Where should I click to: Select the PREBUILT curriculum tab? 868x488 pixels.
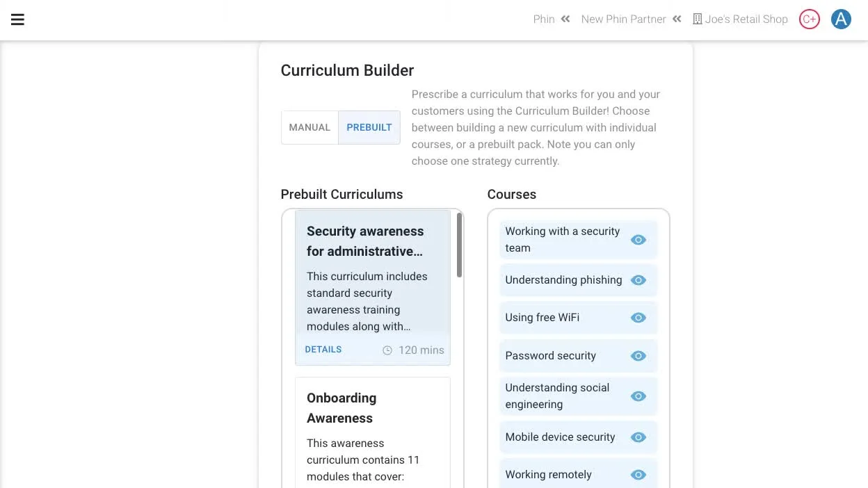[x=369, y=127]
